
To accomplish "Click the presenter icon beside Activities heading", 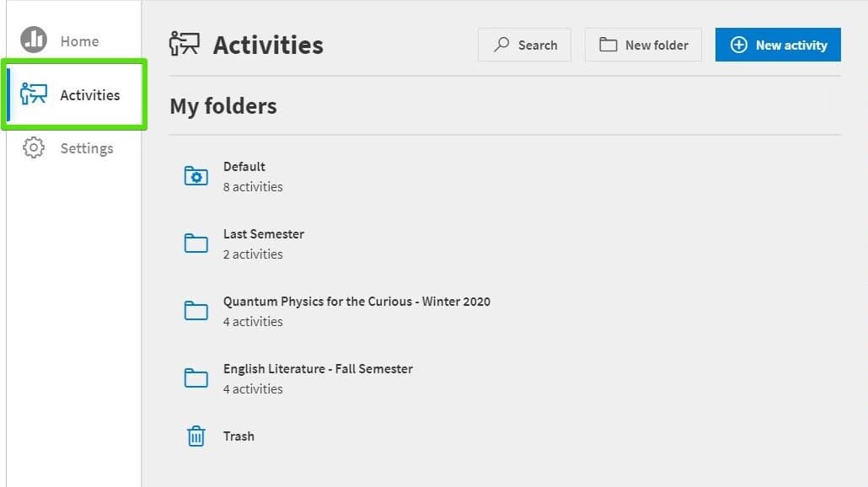I will click(x=185, y=45).
